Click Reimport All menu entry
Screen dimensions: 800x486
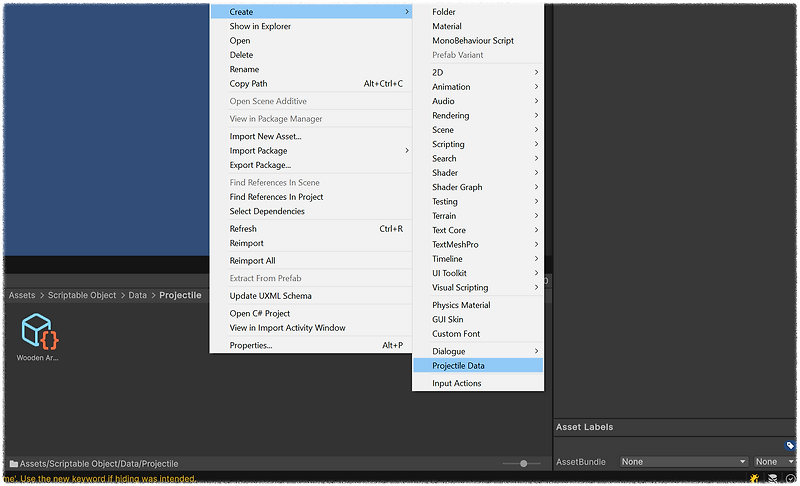[x=311, y=261]
